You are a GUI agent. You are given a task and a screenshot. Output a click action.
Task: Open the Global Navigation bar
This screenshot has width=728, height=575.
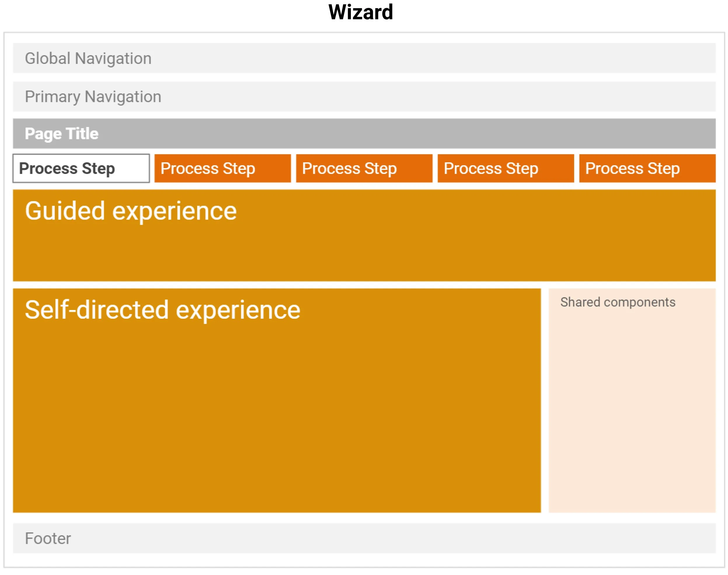[364, 58]
